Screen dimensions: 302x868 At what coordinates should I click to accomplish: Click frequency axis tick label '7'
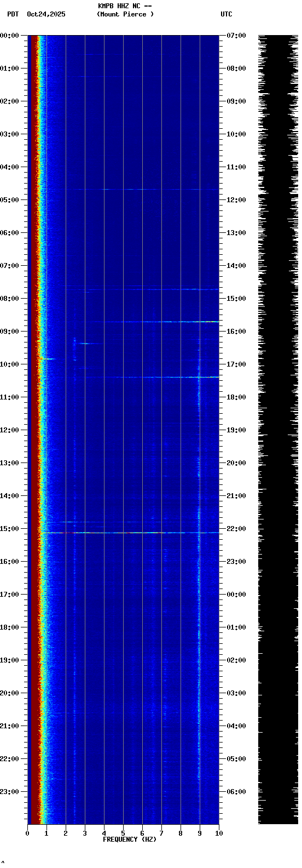tap(161, 833)
